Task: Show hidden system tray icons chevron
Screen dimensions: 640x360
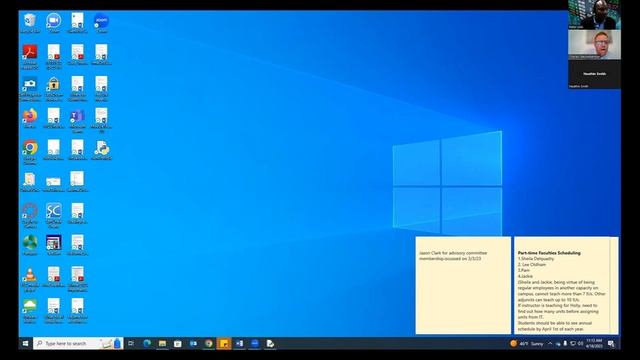Action: coord(550,344)
